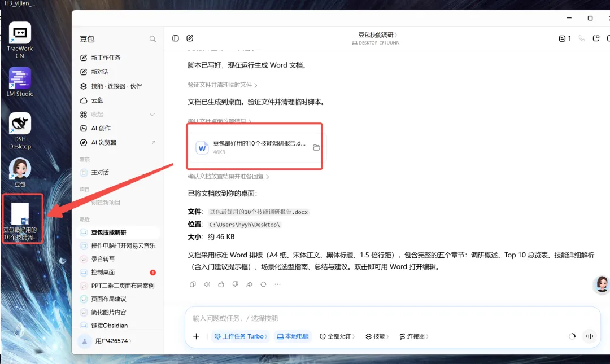Open 云盘 in the sidebar
The width and height of the screenshot is (610, 364).
tap(117, 100)
